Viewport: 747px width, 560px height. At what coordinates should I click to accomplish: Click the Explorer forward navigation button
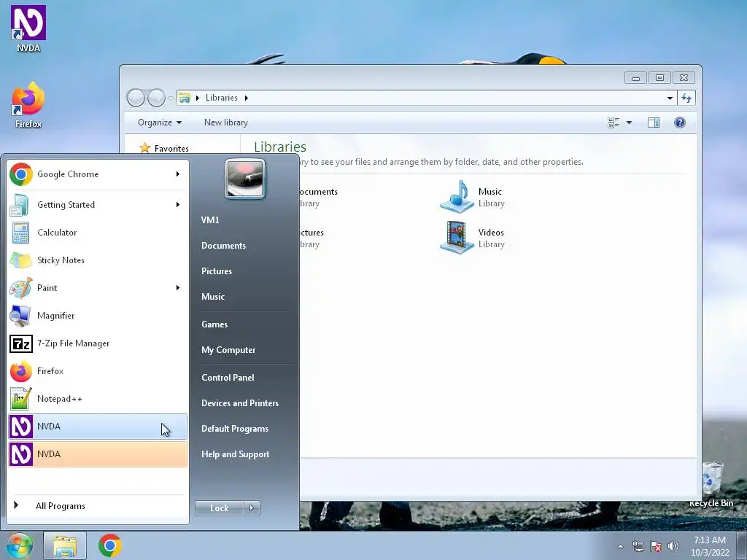(156, 98)
